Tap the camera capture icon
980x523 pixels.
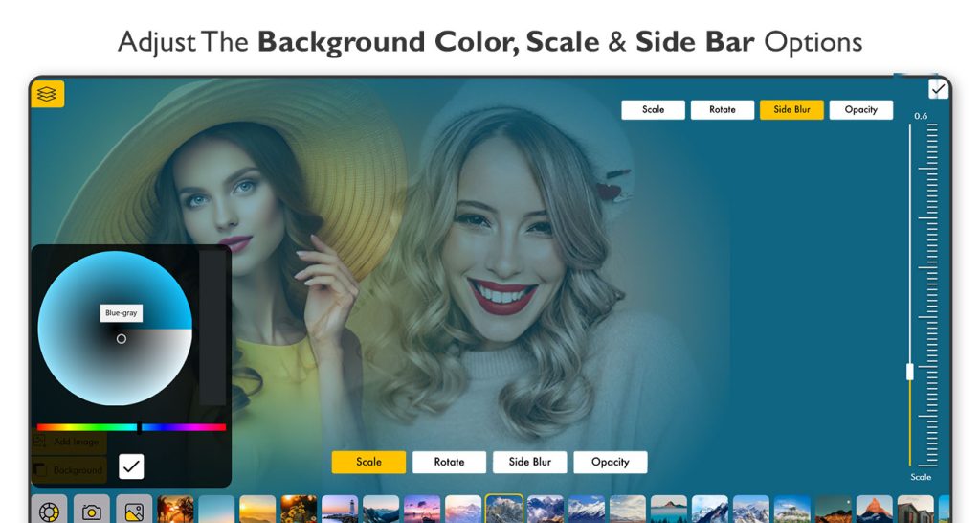click(x=91, y=511)
